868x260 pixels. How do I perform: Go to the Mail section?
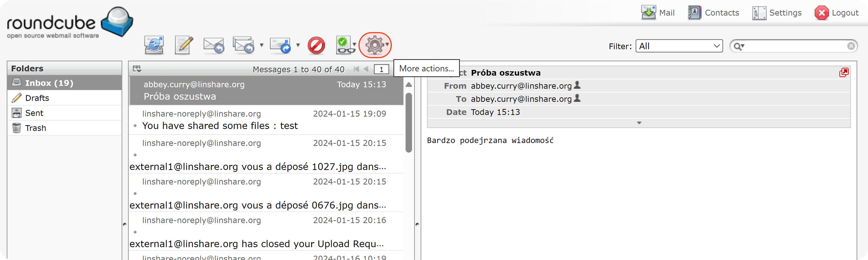pos(658,13)
